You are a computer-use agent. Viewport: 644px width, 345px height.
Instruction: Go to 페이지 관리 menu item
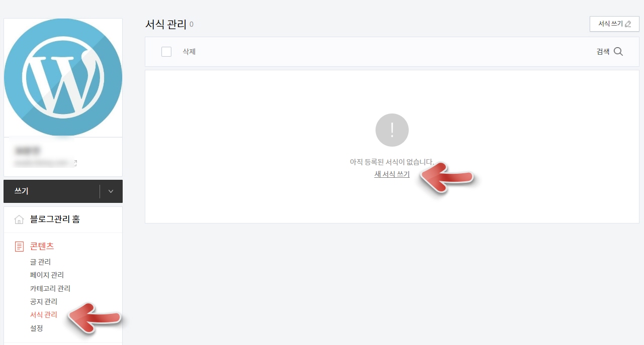pyautogui.click(x=47, y=275)
